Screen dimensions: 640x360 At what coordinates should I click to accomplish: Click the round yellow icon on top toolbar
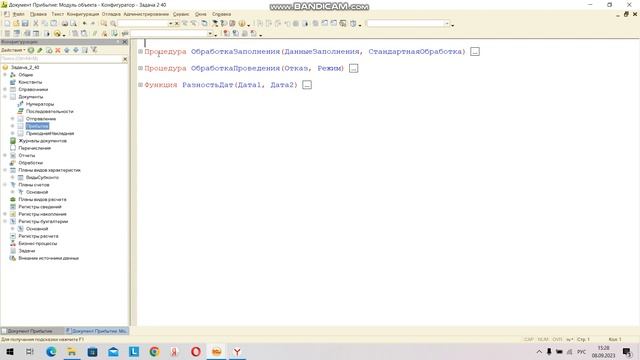242,24
